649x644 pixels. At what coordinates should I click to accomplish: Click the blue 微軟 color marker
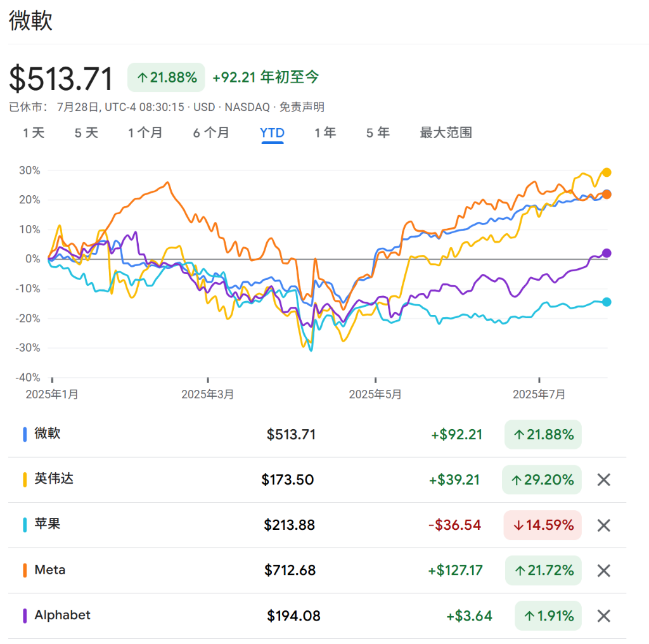pyautogui.click(x=25, y=435)
